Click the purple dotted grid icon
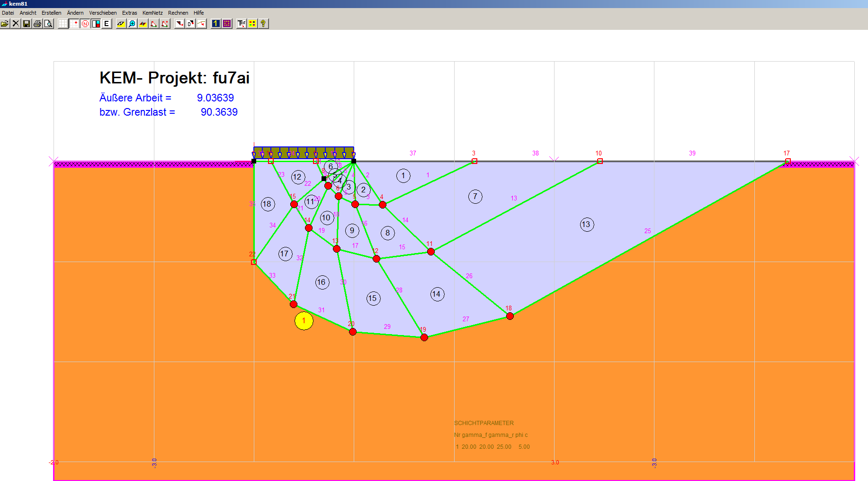The height and width of the screenshot is (481, 868). [x=227, y=23]
